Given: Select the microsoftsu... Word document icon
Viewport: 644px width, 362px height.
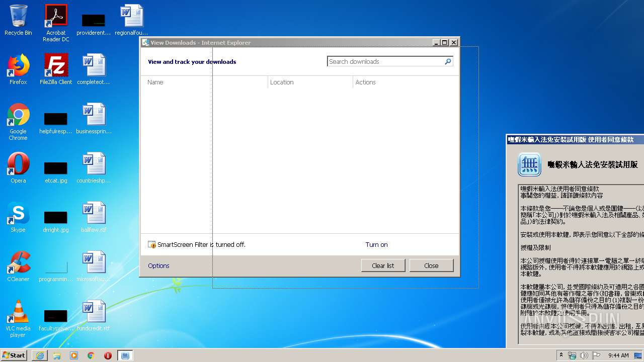Looking at the screenshot, I should pos(94,266).
